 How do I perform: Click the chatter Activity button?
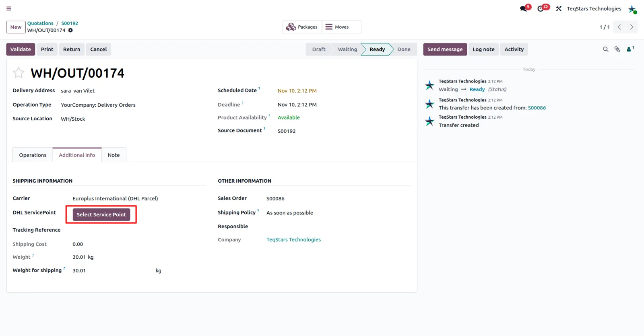click(x=514, y=49)
